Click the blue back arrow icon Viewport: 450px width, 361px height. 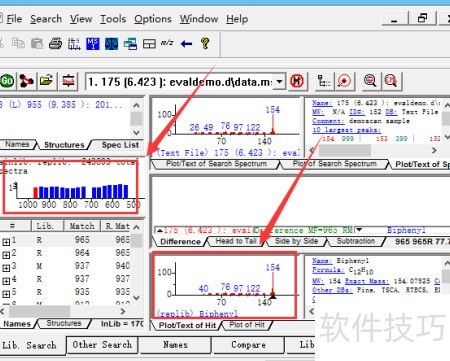(x=186, y=44)
